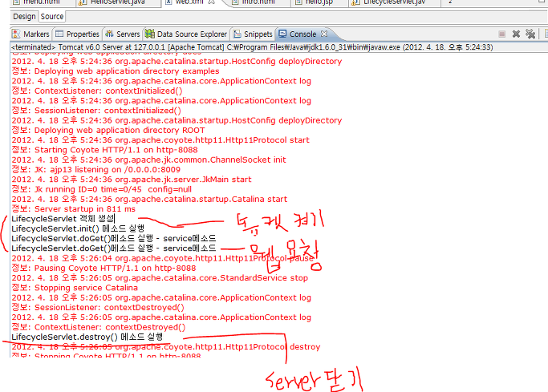548x392 pixels.
Task: Click the 'SessionListener: contextInitialized()' log line
Action: tap(96, 111)
